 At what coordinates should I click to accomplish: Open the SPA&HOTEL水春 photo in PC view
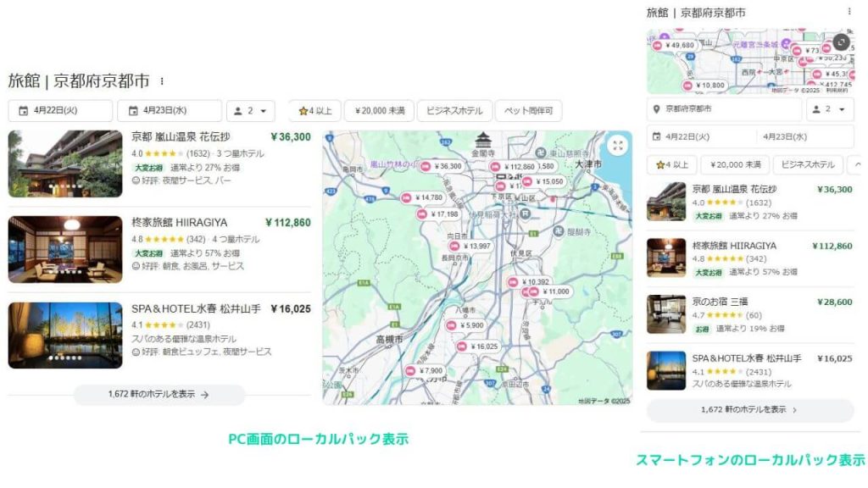pos(65,335)
